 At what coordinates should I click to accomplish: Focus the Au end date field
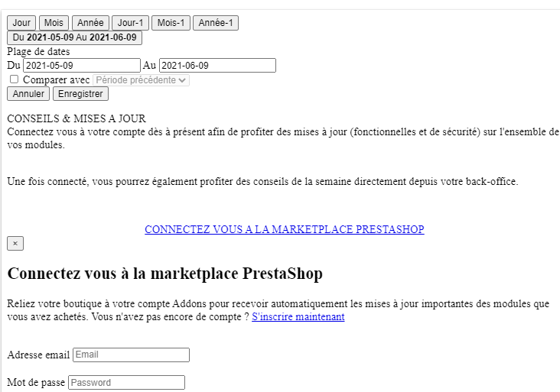217,66
